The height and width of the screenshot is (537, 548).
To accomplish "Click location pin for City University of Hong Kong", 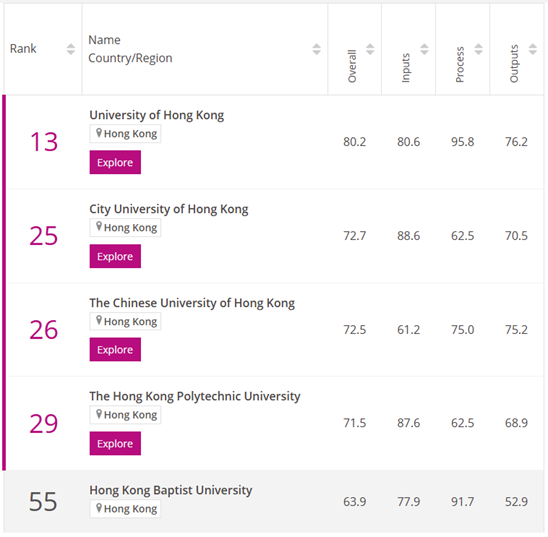I will 99,227.
